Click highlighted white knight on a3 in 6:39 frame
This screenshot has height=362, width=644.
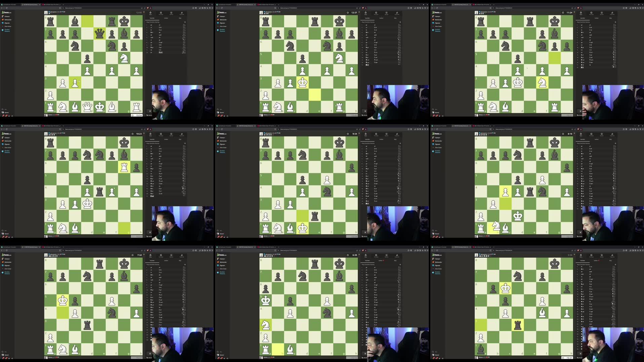pyautogui.click(x=266, y=325)
